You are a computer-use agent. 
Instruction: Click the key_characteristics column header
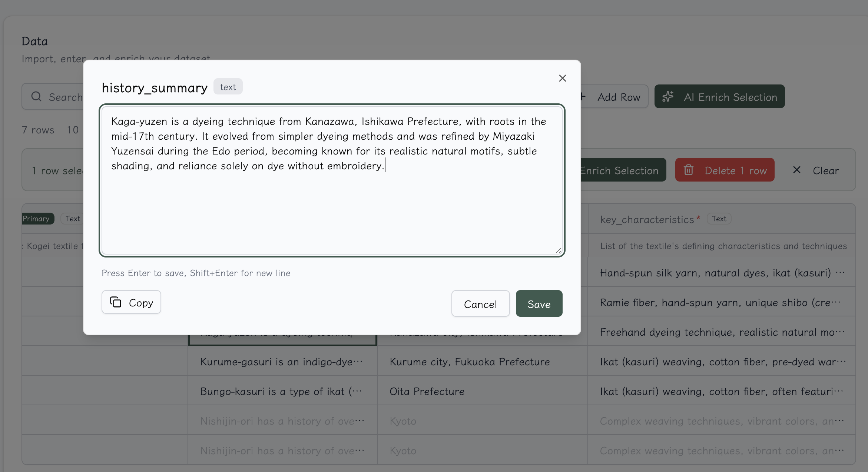647,219
